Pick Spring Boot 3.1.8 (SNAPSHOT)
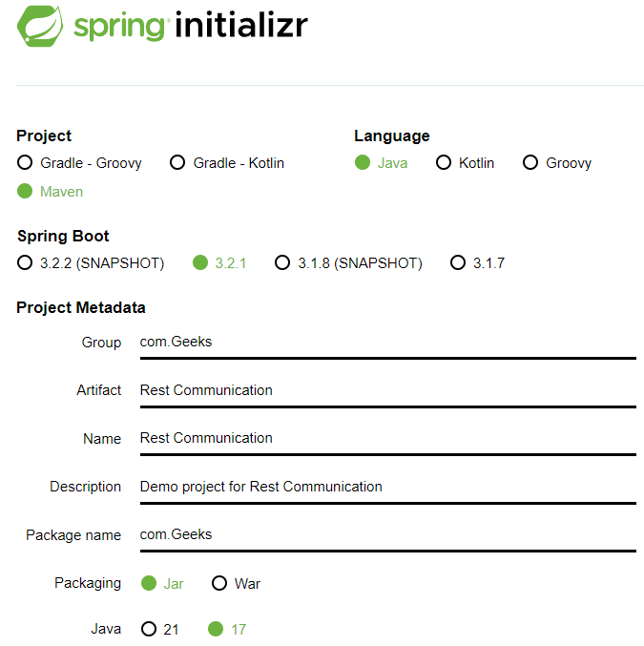The width and height of the screenshot is (644, 646). click(282, 262)
